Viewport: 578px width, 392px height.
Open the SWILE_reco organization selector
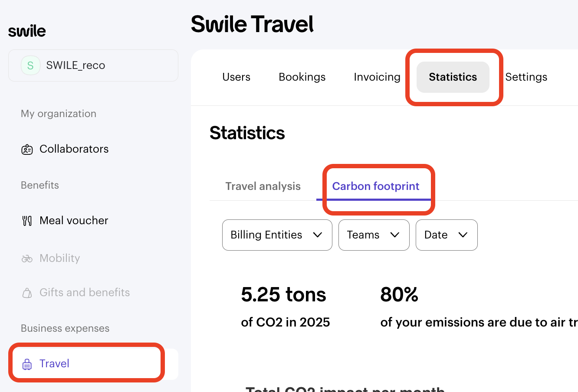(93, 65)
